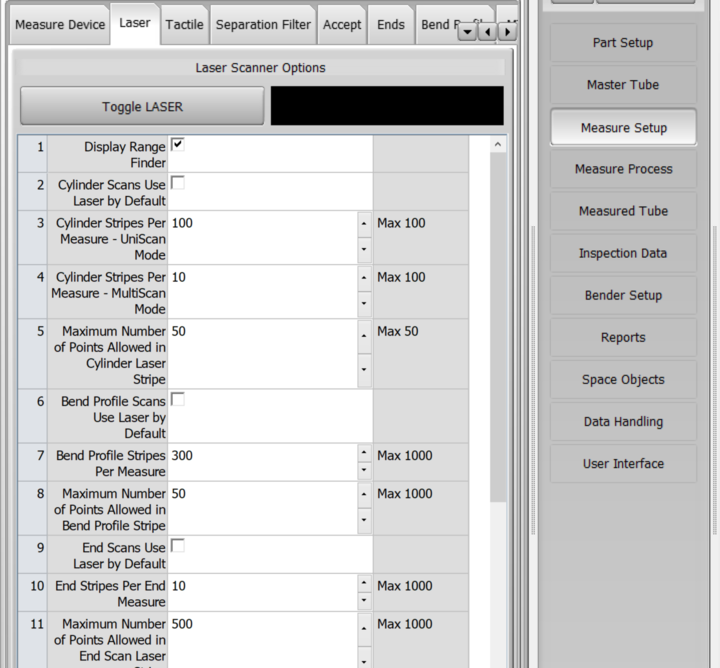The width and height of the screenshot is (720, 668).
Task: Select the Measure Device tab
Action: 59,25
